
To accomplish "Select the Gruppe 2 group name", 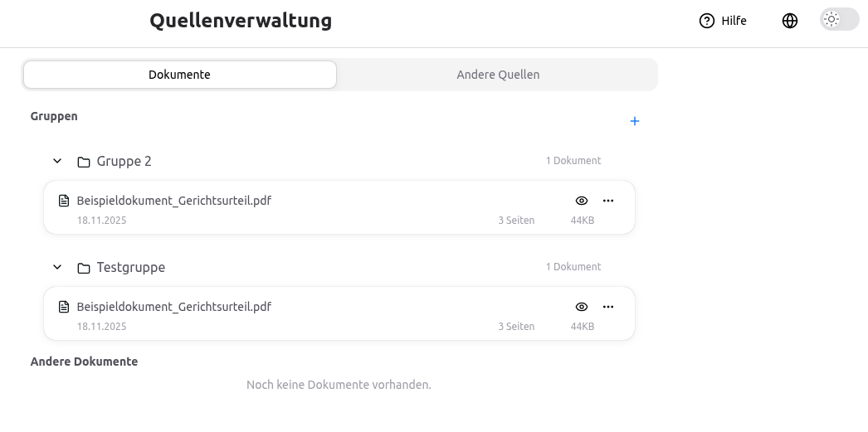I will tap(124, 161).
